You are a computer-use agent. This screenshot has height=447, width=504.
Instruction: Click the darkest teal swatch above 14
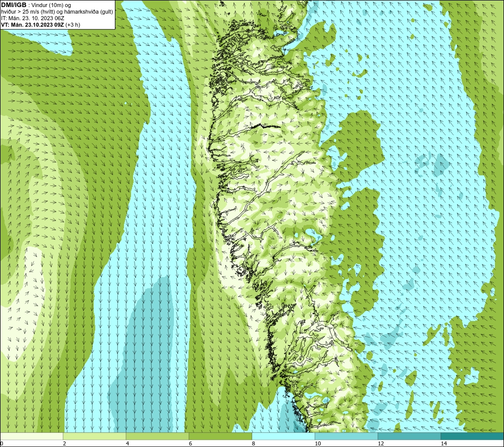click(x=473, y=436)
